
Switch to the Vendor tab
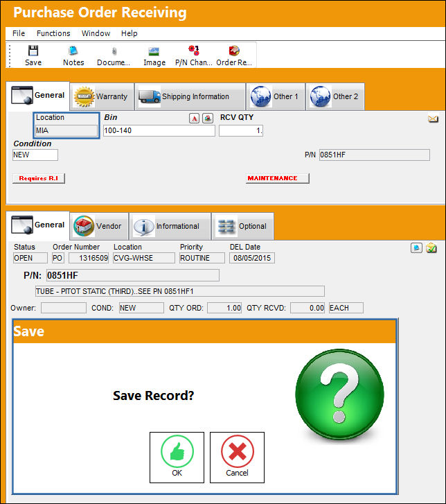click(99, 226)
